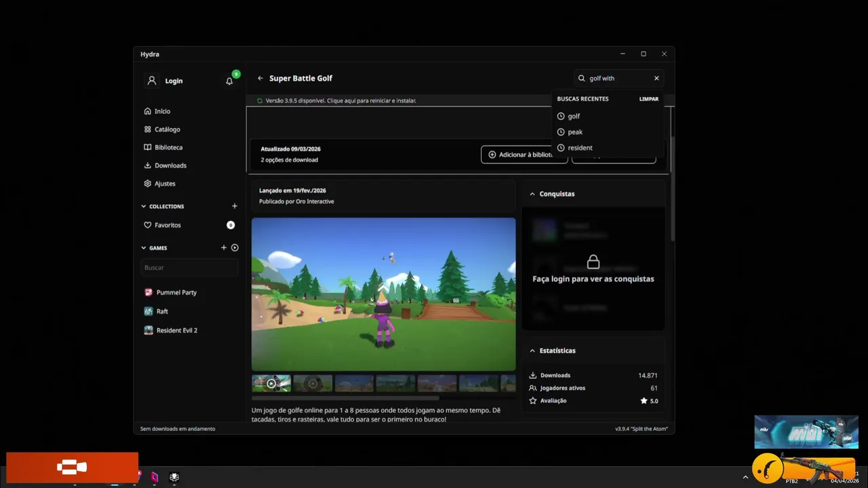This screenshot has width=868, height=488.
Task: Select the fourth screenshot thumbnail
Action: (x=395, y=384)
